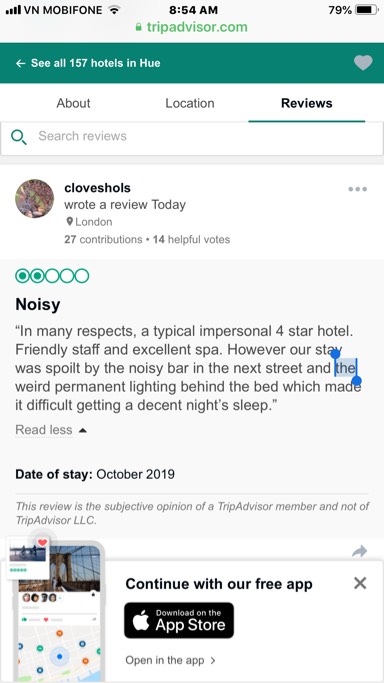The height and width of the screenshot is (683, 384).
Task: Open See all 157 hotels in Hue
Action: coord(95,63)
